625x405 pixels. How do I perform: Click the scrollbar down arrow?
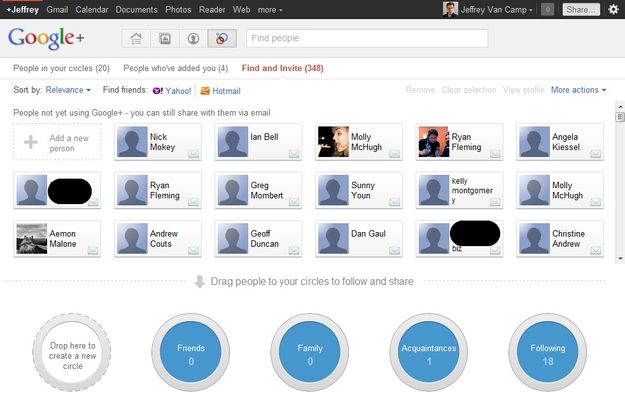click(x=620, y=258)
